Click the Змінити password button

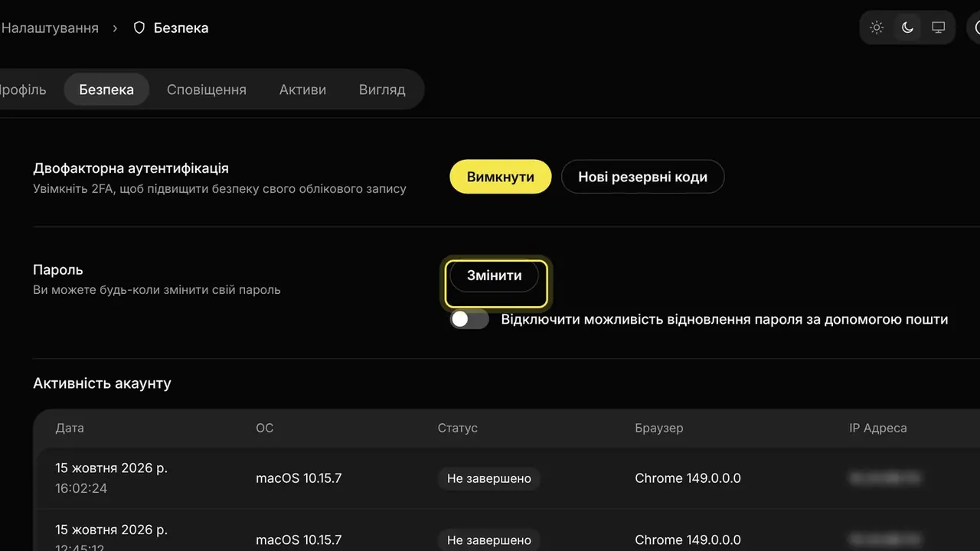(495, 275)
